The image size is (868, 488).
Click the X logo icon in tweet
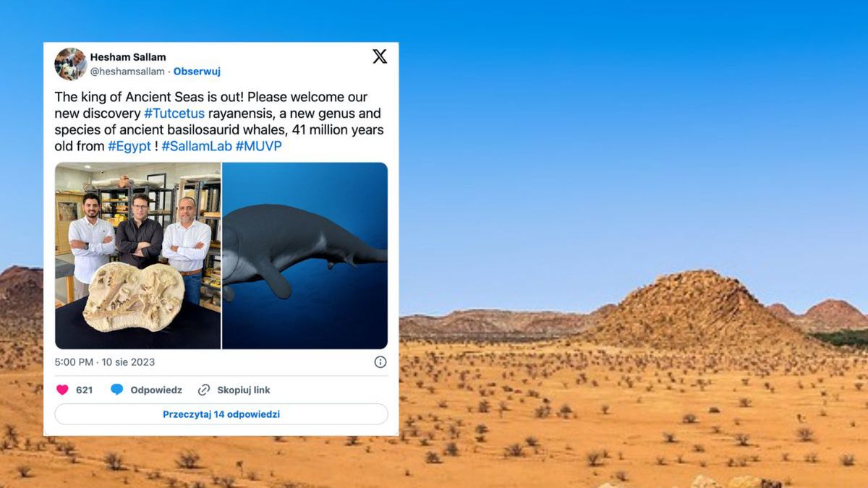click(380, 56)
